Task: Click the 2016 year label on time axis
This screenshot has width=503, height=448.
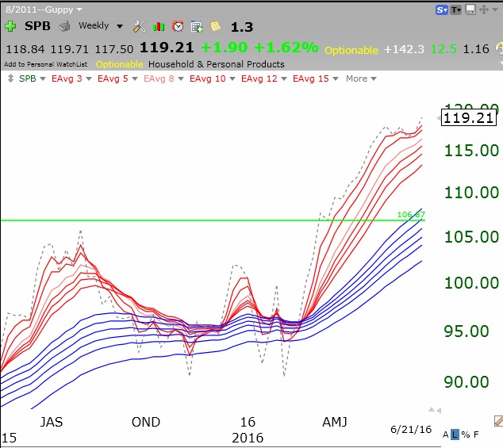Action: (248, 438)
